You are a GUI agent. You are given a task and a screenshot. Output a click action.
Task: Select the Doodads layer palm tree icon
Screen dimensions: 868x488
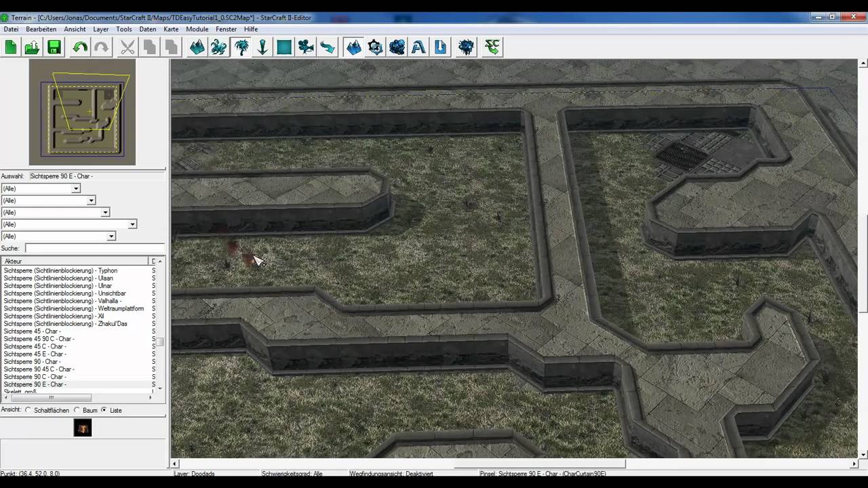pyautogui.click(x=241, y=47)
